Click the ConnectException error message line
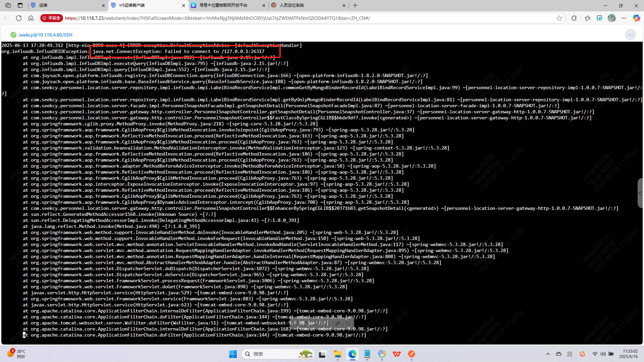This screenshot has height=362, width=644. (x=178, y=51)
